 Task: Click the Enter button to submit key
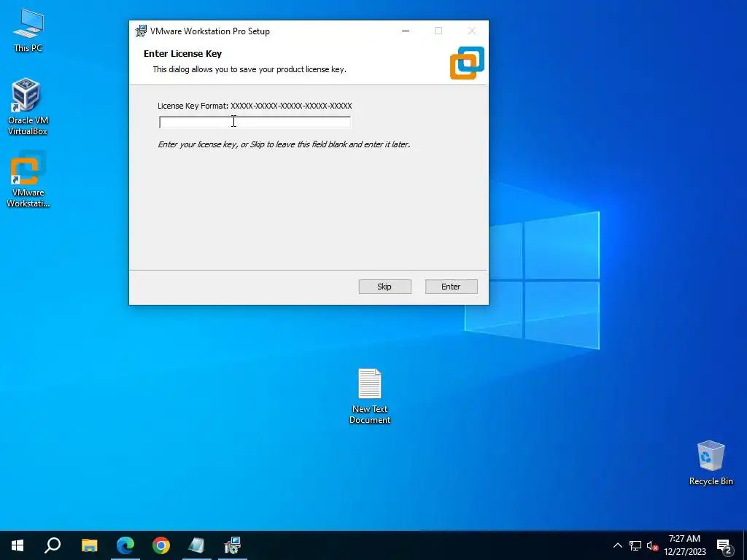451,286
